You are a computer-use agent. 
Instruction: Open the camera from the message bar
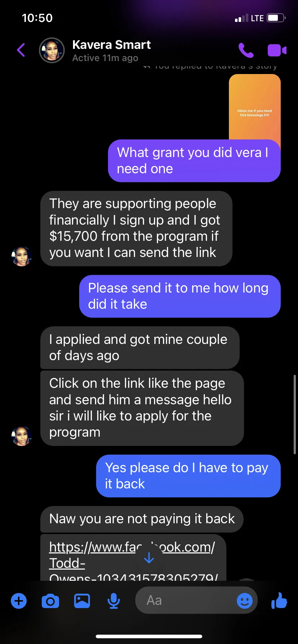coord(50,601)
